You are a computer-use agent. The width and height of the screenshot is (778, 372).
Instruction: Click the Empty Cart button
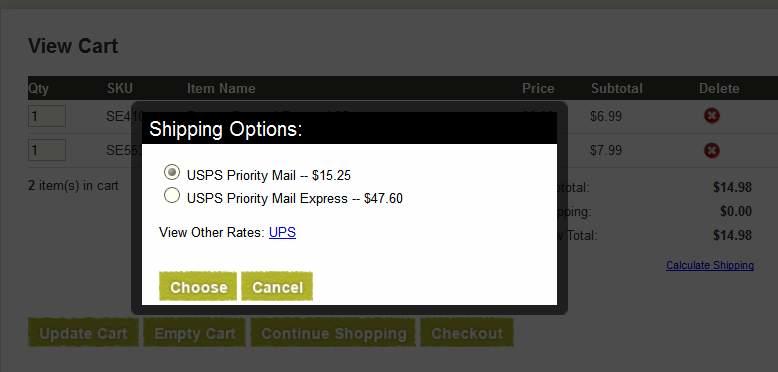point(194,333)
